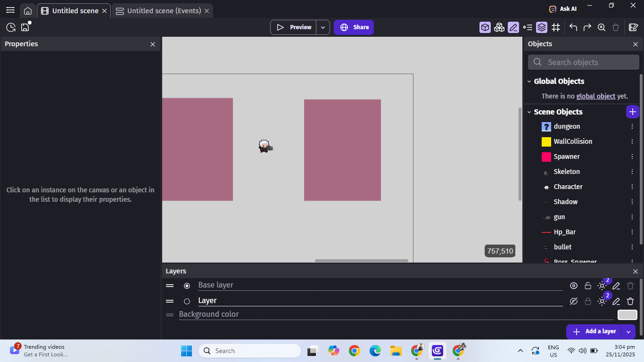The image size is (644, 362).
Task: Open the instances list panel icon
Action: [x=528, y=27]
